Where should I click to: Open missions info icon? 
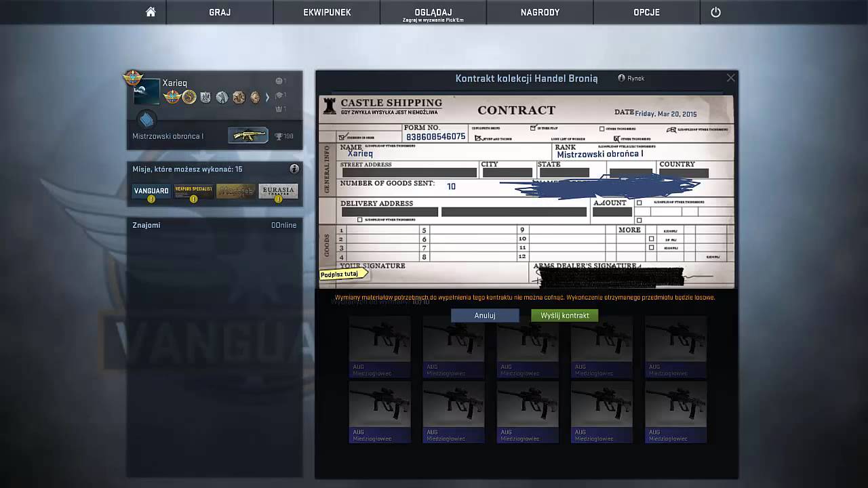tap(294, 169)
